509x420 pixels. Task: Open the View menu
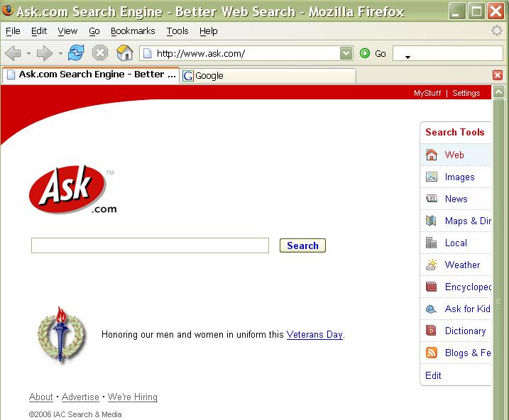[x=67, y=31]
